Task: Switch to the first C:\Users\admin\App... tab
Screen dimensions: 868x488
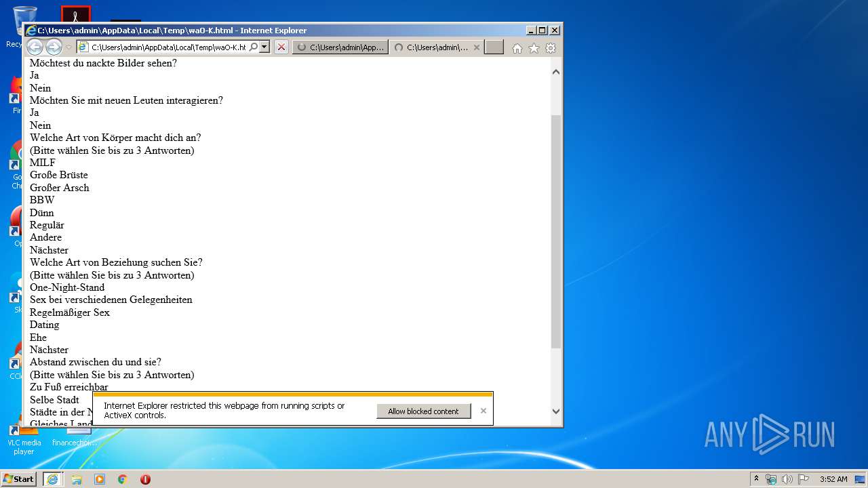Action: pos(340,47)
